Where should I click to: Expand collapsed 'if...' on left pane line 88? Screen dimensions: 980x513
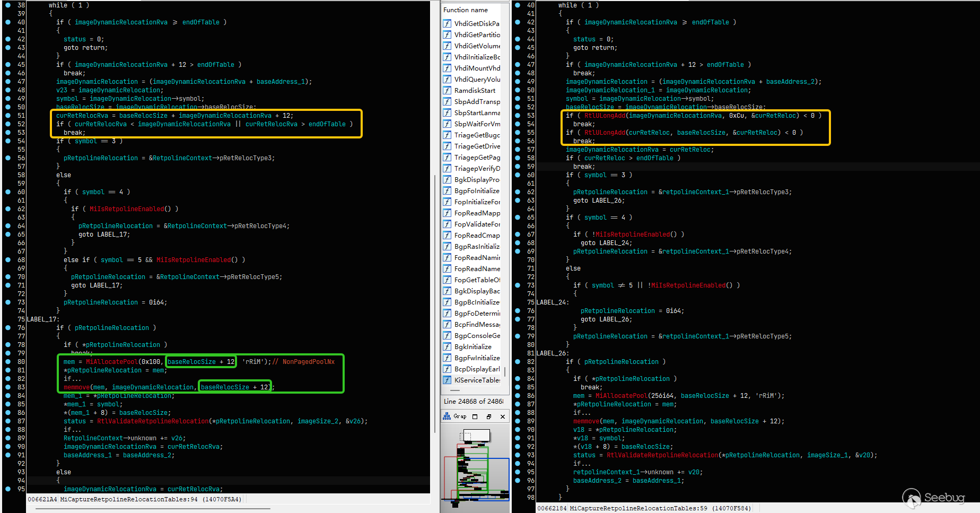72,430
